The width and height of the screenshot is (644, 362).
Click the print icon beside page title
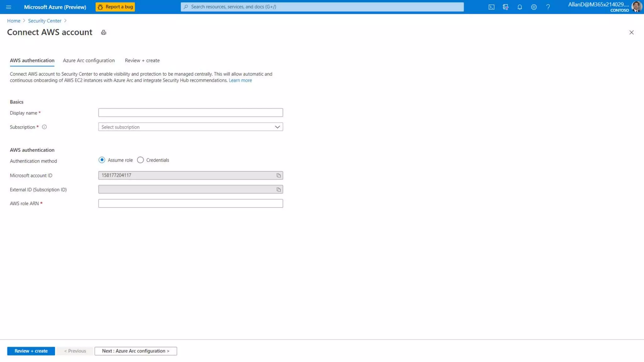point(103,32)
